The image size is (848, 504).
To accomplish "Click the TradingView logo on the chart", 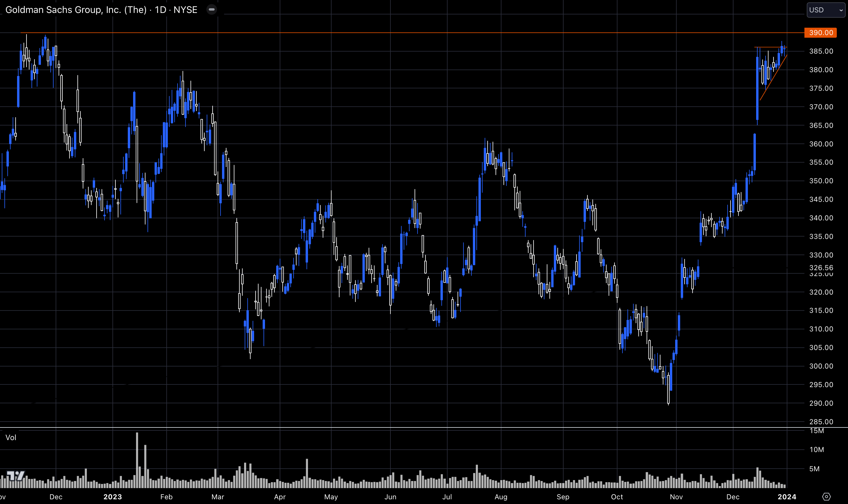I will [x=16, y=476].
